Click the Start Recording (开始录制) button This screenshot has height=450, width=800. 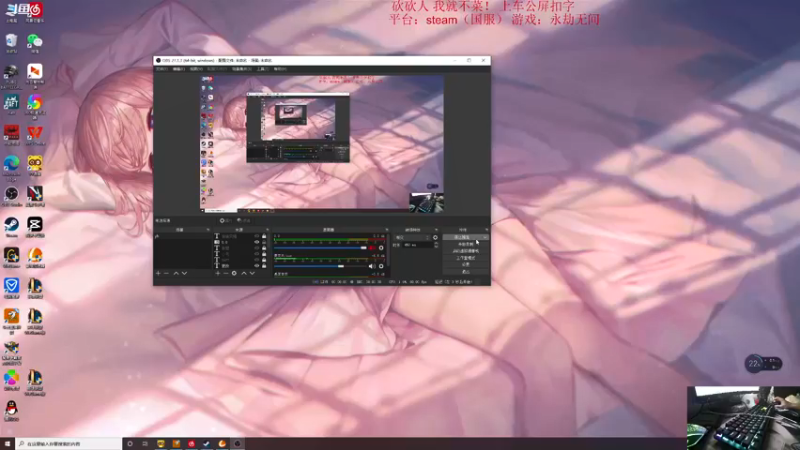(465, 244)
